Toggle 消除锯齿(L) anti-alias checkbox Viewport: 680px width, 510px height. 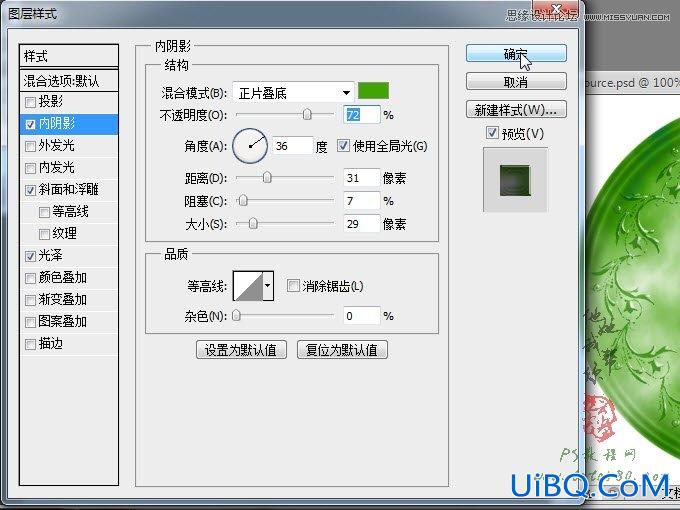(293, 286)
